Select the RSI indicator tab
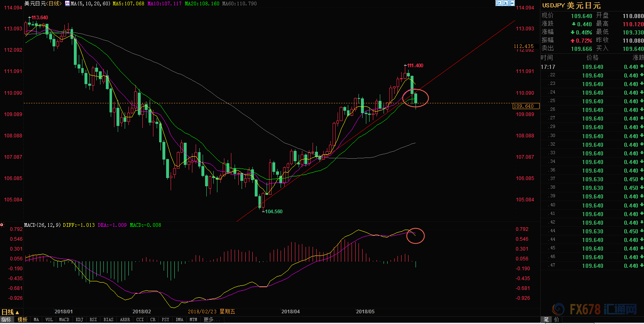Screen dimensions: 644x324 coord(94,319)
